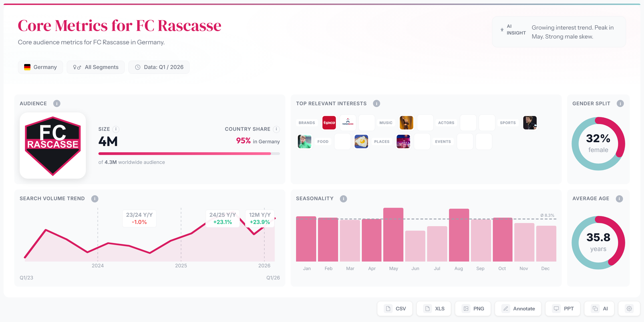Open the All Segments filter
This screenshot has width=644, height=322.
click(96, 67)
